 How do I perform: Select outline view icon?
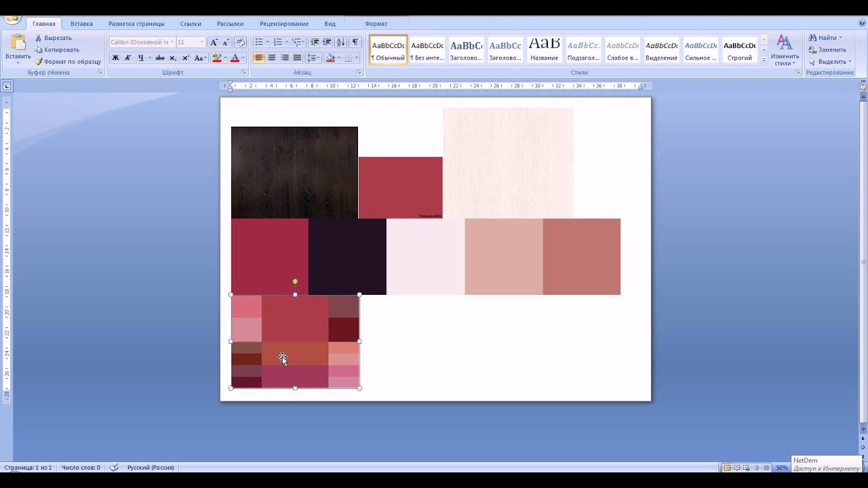pyautogui.click(x=755, y=468)
